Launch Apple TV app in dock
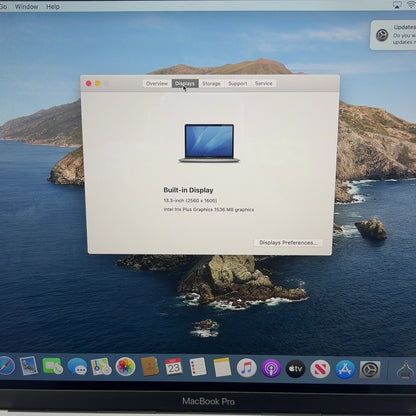Screen dimensions: 416x416 pyautogui.click(x=295, y=369)
